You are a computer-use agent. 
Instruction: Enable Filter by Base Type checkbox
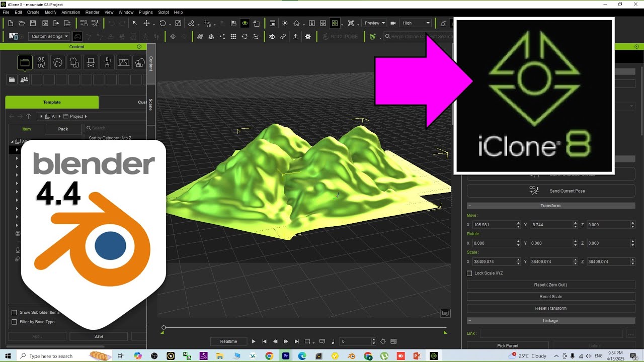pyautogui.click(x=14, y=322)
